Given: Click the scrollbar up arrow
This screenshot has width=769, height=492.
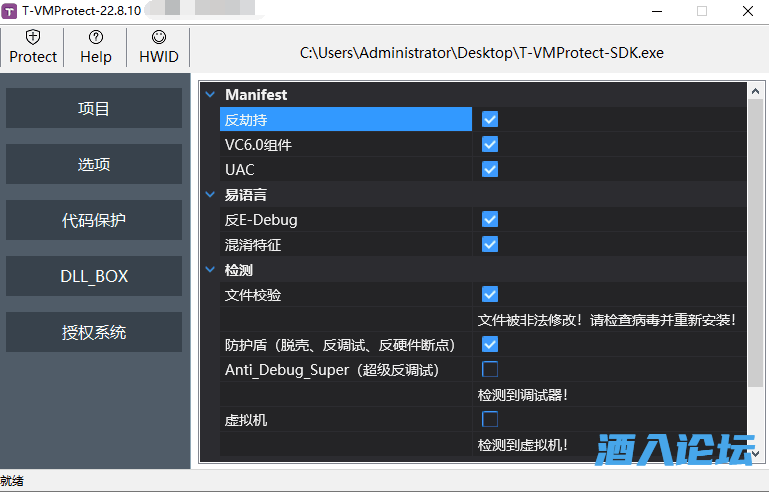Looking at the screenshot, I should pos(755,91).
